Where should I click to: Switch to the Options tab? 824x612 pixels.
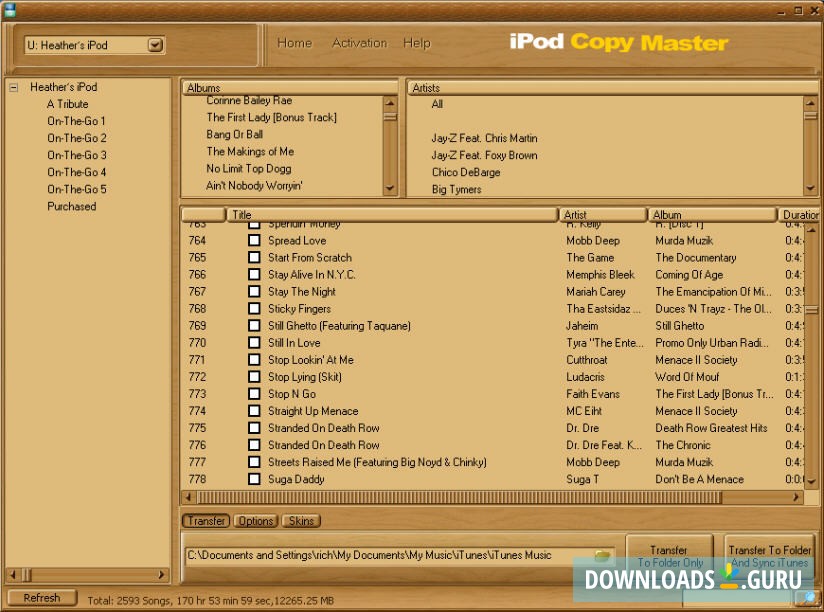click(255, 520)
